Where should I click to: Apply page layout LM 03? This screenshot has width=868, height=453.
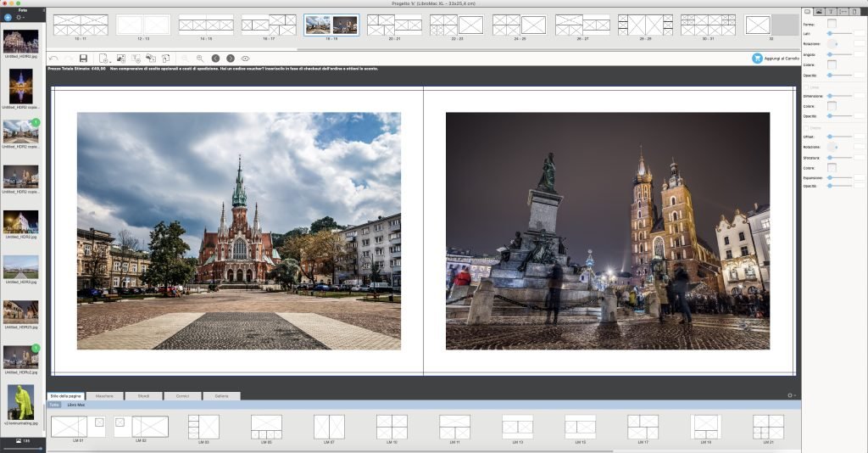coord(203,427)
